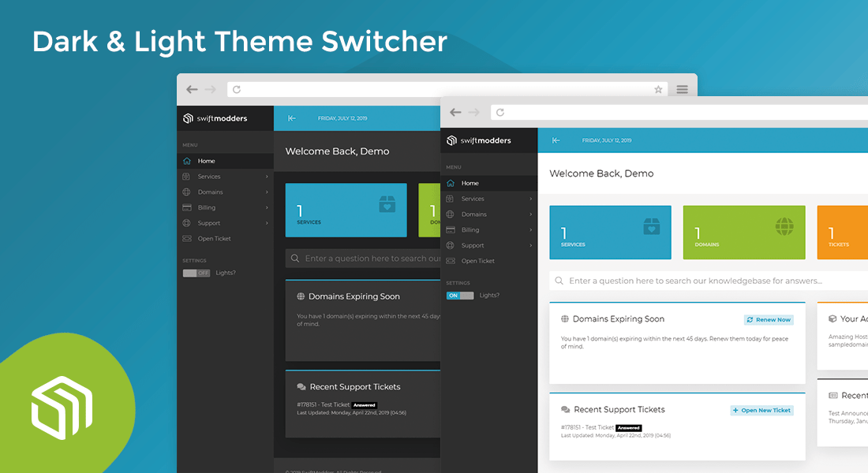Click gift box icon on dark-theme Services tile
This screenshot has width=868, height=473.
[387, 204]
